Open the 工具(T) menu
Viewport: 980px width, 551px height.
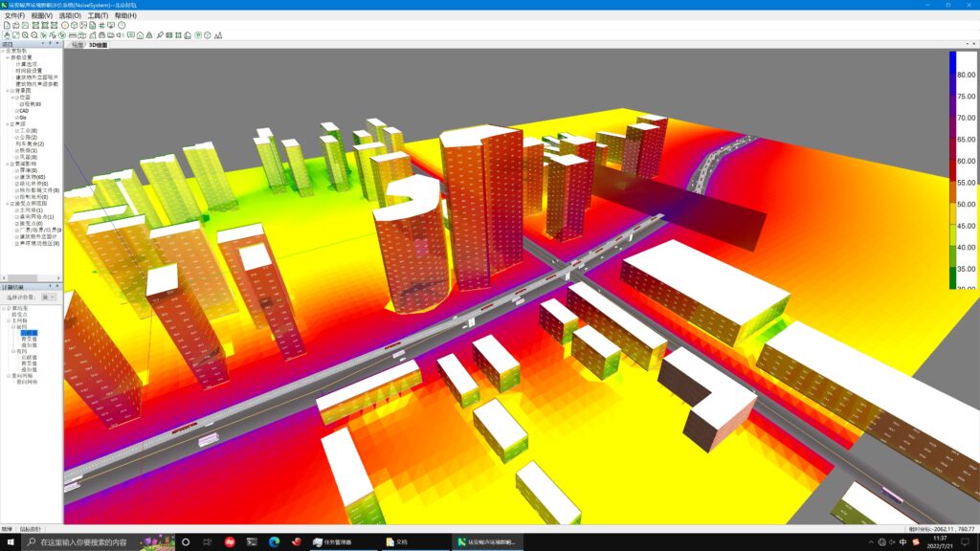click(97, 15)
